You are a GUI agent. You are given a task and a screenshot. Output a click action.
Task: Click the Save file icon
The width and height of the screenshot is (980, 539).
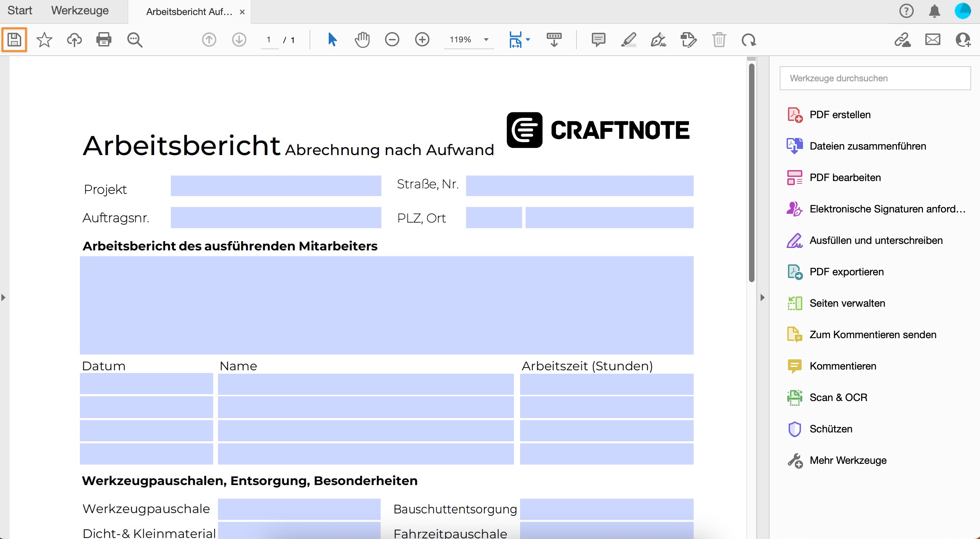click(x=14, y=40)
